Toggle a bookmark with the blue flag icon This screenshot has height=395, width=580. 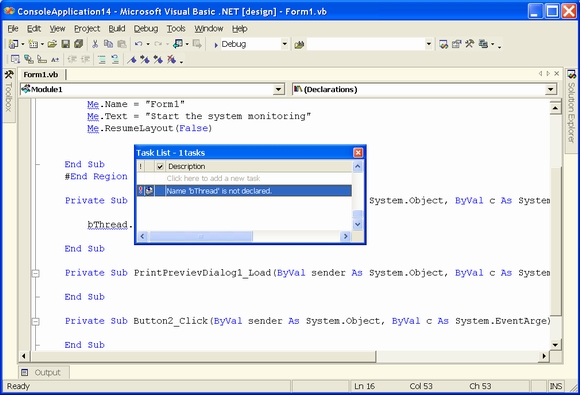(x=132, y=59)
